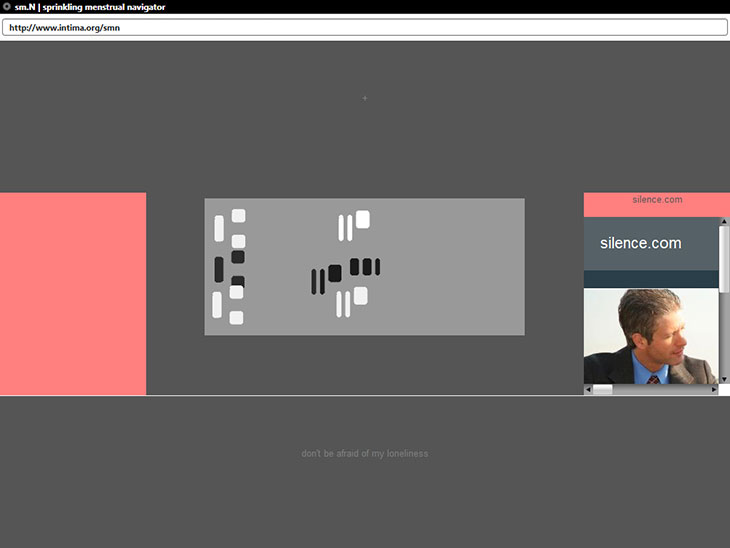The height and width of the screenshot is (548, 730).
Task: Click the bottom white glyph in left column
Action: [x=228, y=305]
